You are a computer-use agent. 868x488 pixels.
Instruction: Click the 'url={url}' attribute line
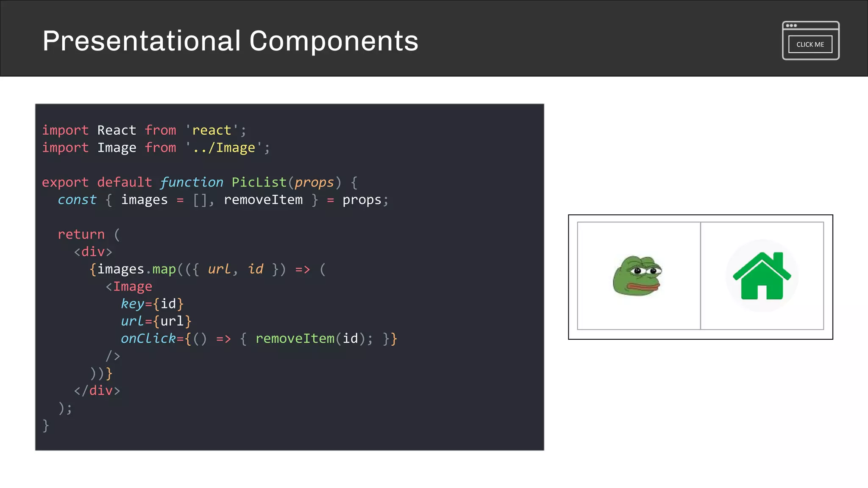click(156, 321)
